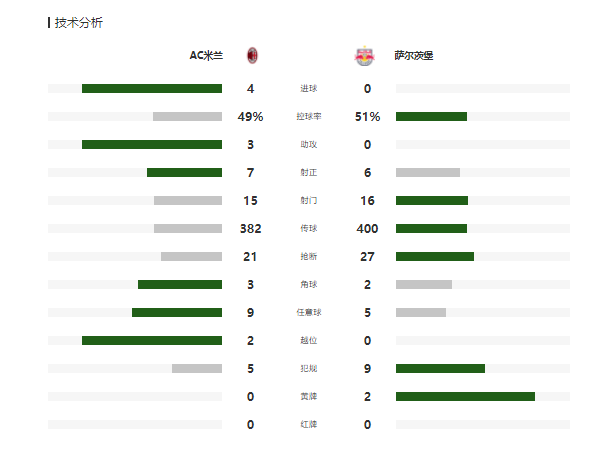Click the 助攻 row label
The height and width of the screenshot is (452, 615).
(x=309, y=145)
